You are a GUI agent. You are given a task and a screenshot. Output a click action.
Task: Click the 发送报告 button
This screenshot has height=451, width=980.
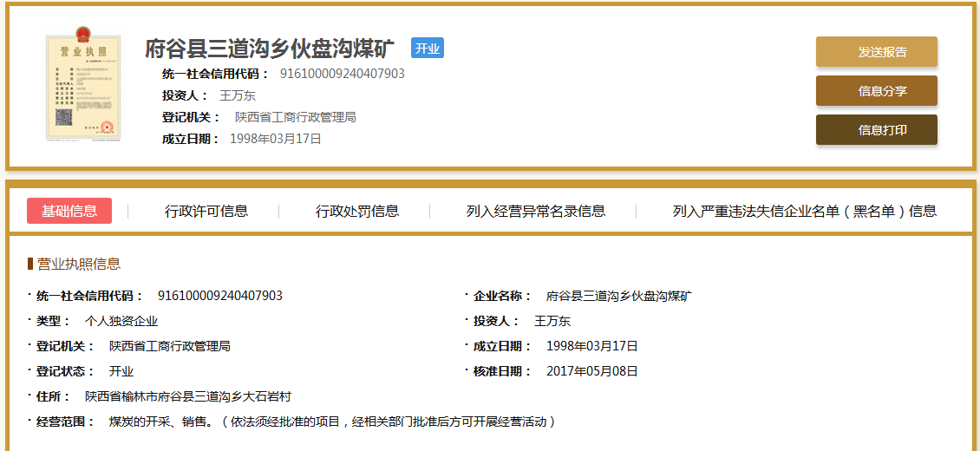[876, 52]
